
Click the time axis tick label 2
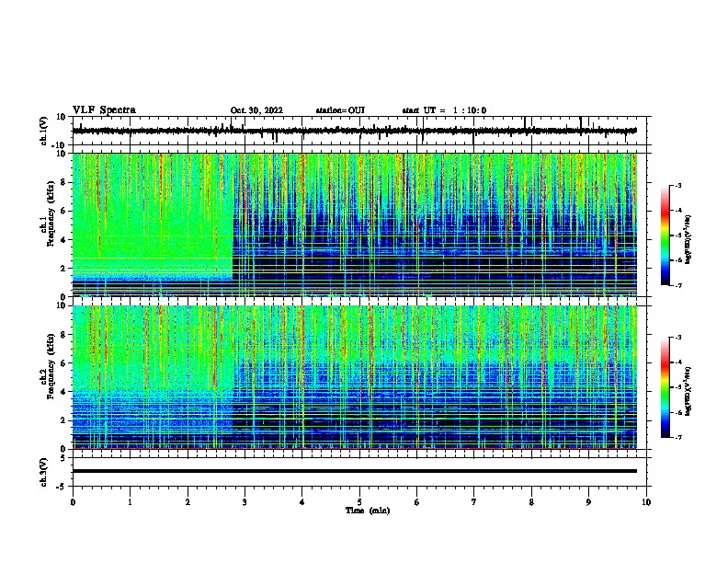click(x=188, y=502)
